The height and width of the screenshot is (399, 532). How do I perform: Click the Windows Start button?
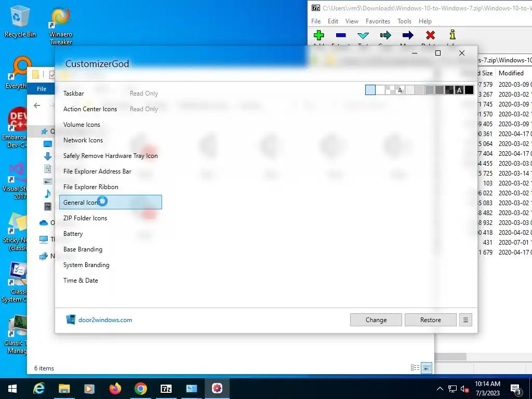tap(12, 389)
